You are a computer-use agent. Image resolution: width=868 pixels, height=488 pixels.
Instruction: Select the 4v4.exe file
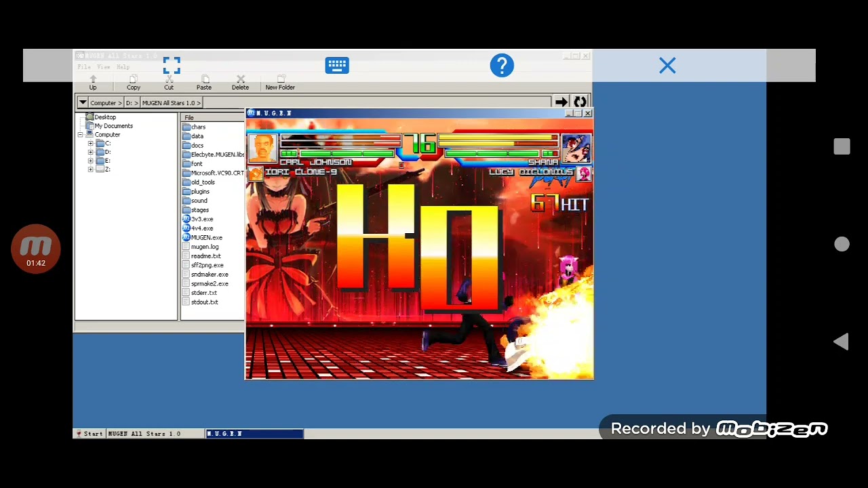pyautogui.click(x=198, y=228)
